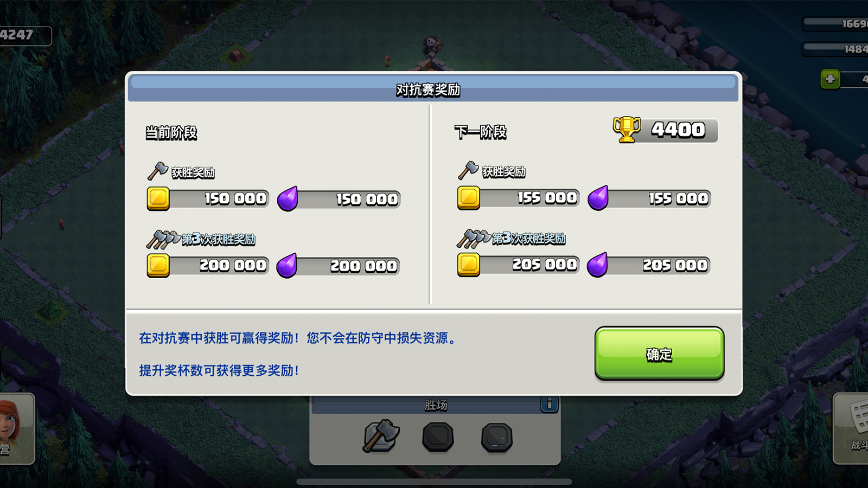Click the gold trophy icon next to 4400
This screenshot has width=868, height=488.
click(627, 130)
